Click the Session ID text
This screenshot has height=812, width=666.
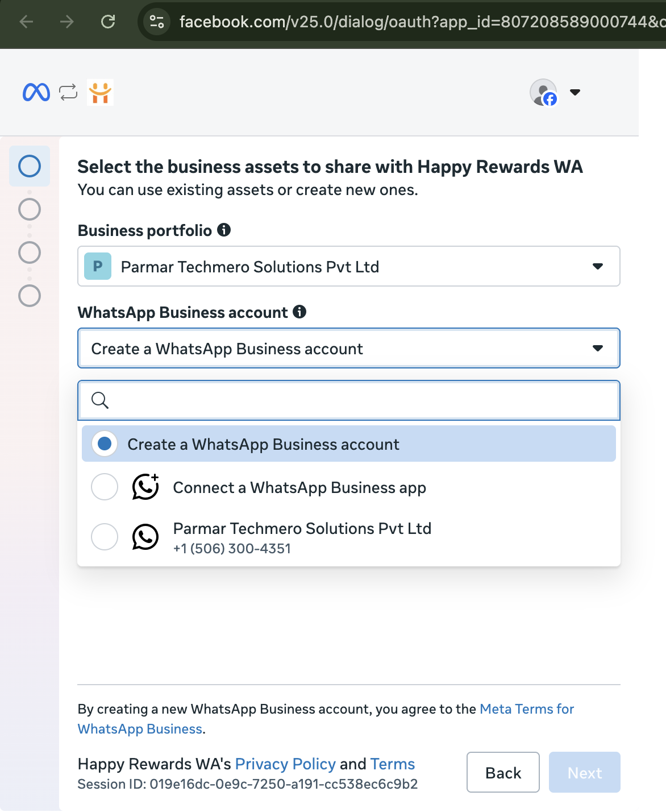point(248,784)
